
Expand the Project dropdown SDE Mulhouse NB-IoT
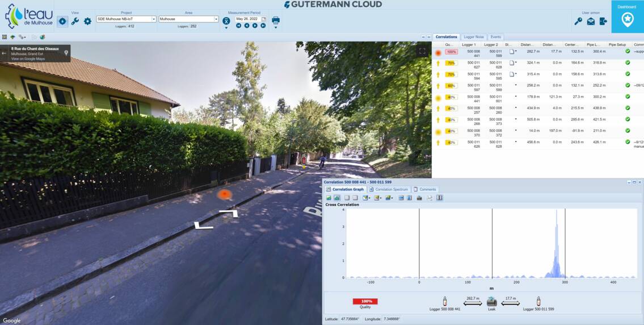point(153,19)
